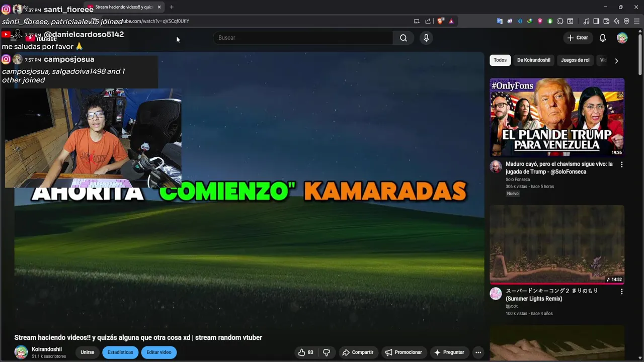Click the Koirandoshil channel avatar

pos(21,352)
